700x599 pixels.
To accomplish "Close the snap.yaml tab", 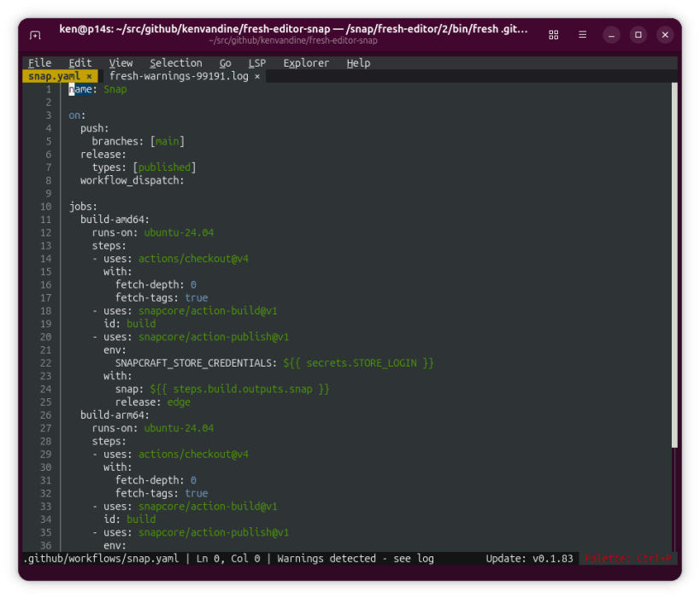I will [89, 76].
